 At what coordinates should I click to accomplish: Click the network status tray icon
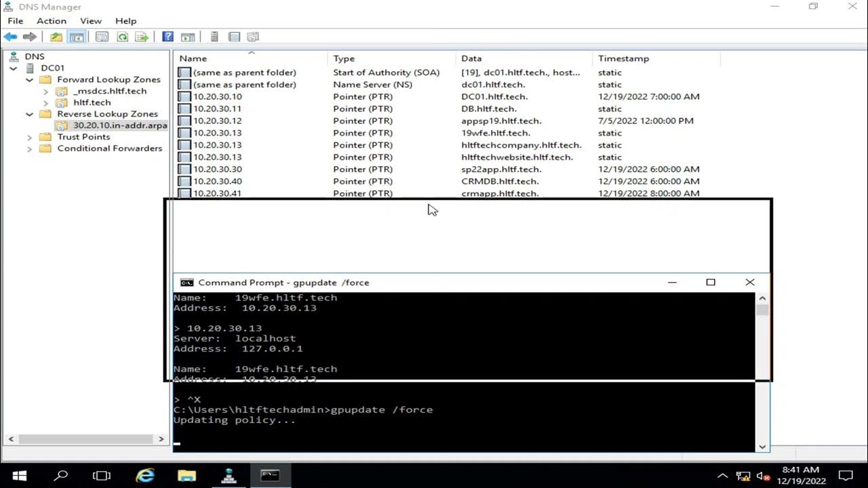(743, 476)
